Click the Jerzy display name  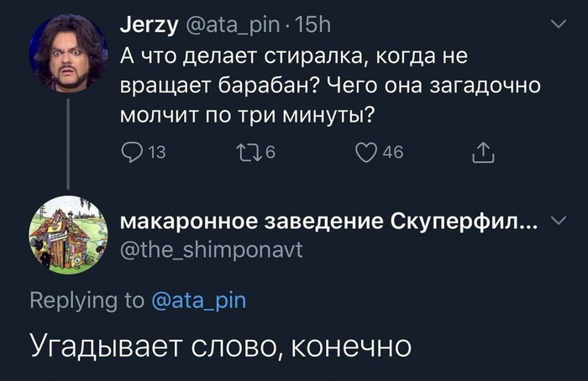149,25
